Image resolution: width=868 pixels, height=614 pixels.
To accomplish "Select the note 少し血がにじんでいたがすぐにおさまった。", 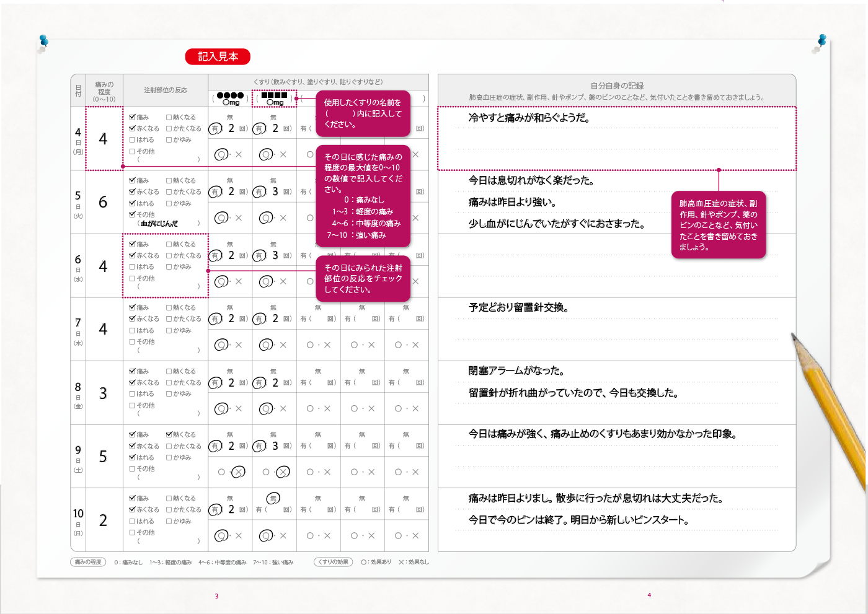I will tap(557, 224).
